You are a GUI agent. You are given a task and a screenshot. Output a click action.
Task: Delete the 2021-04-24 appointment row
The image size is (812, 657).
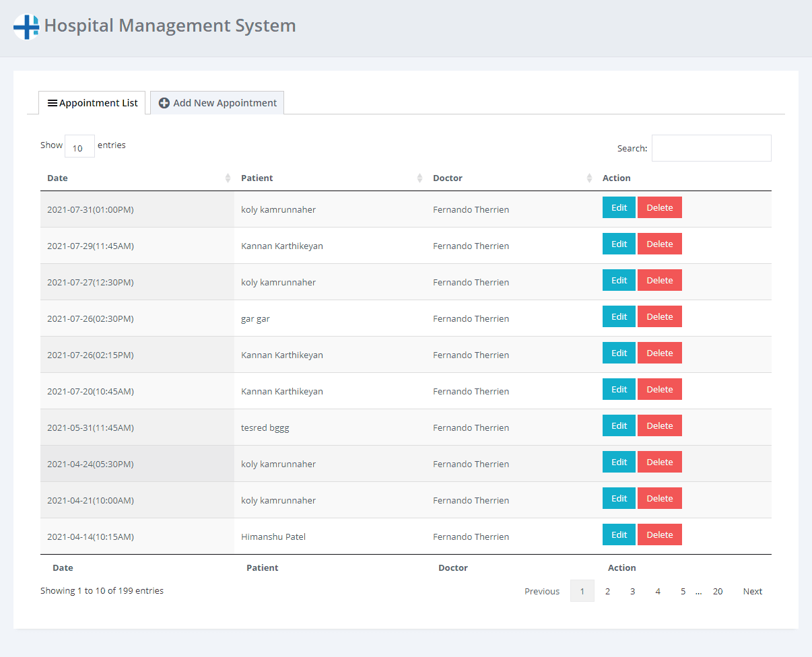pos(659,462)
